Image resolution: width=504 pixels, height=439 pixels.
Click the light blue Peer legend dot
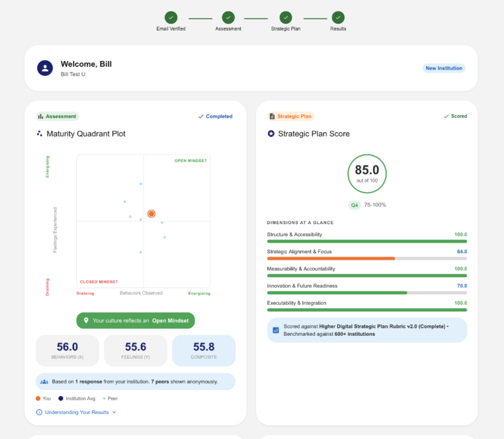pos(104,399)
